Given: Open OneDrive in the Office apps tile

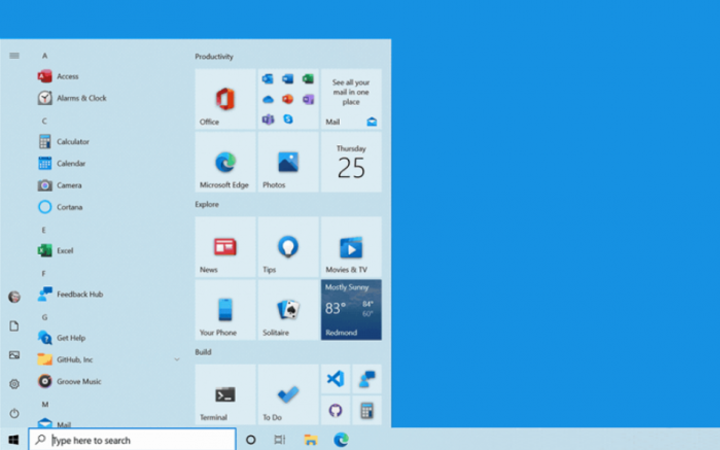Looking at the screenshot, I should click(x=268, y=99).
